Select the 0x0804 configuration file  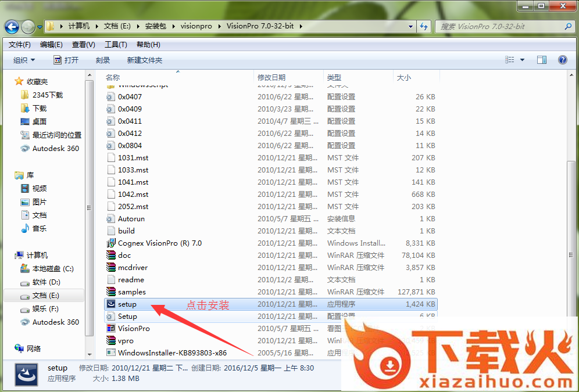[x=271, y=145]
